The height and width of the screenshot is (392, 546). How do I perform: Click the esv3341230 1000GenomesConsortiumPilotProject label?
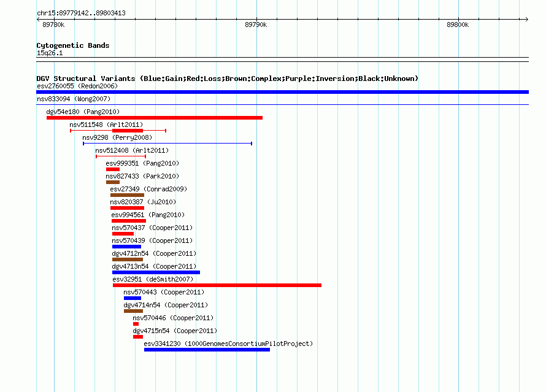point(228,344)
